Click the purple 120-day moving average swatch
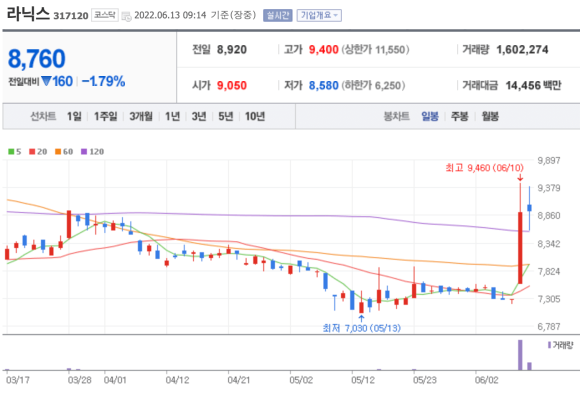Image resolution: width=580 pixels, height=395 pixels. pyautogui.click(x=84, y=152)
